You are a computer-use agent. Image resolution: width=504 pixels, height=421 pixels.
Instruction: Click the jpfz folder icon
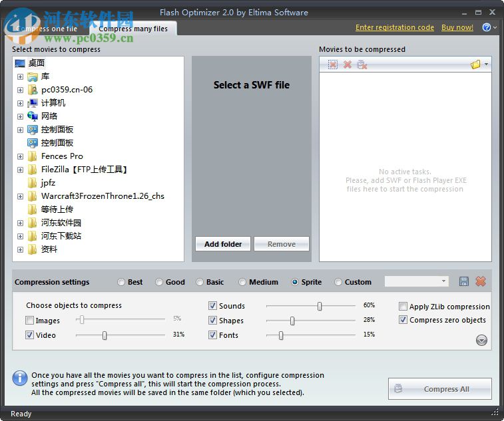33,183
